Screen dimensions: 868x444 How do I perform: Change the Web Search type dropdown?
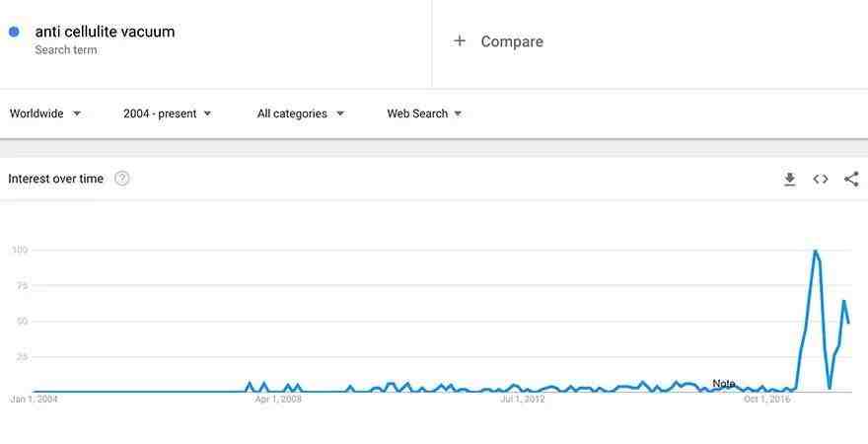pos(424,113)
